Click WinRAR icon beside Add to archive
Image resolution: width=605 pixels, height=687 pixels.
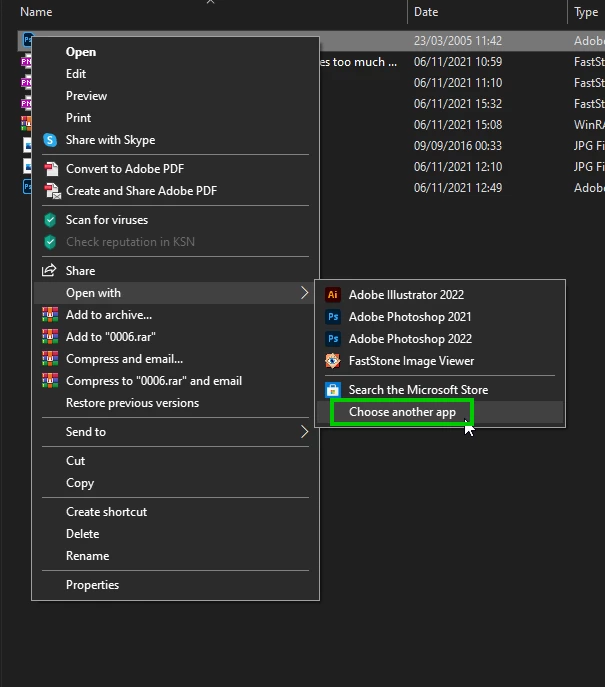tap(50, 315)
